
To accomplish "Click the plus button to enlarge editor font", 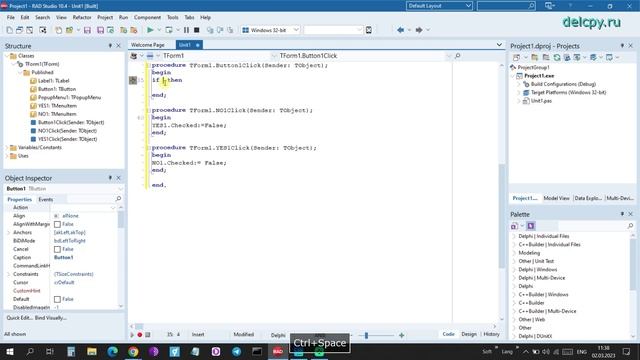I will pyautogui.click(x=401, y=335).
